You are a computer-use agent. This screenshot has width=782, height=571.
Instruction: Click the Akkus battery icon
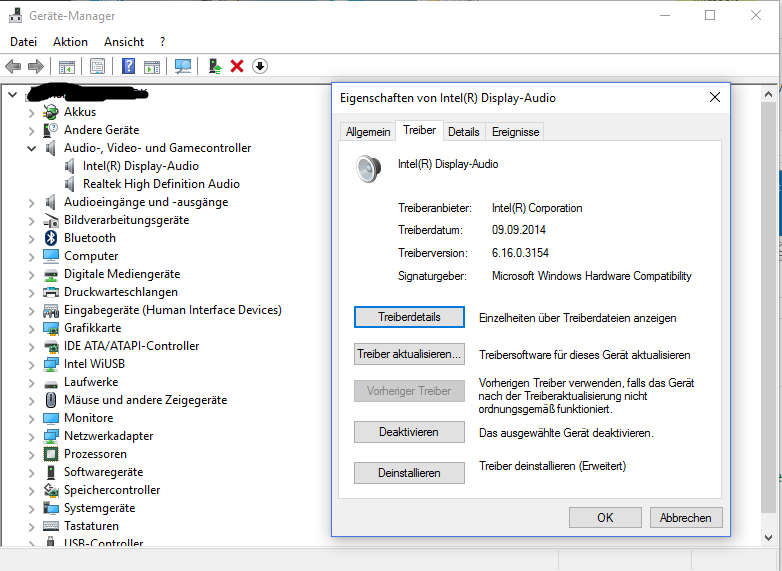(x=51, y=112)
